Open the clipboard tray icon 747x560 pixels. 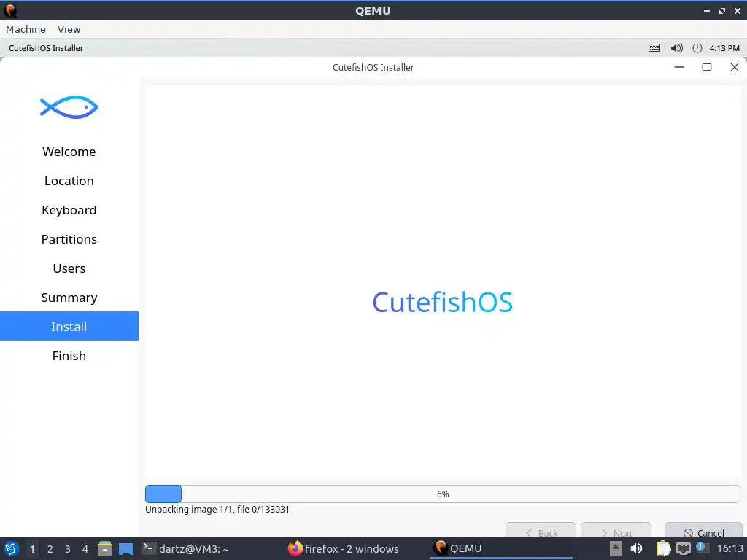(x=663, y=548)
